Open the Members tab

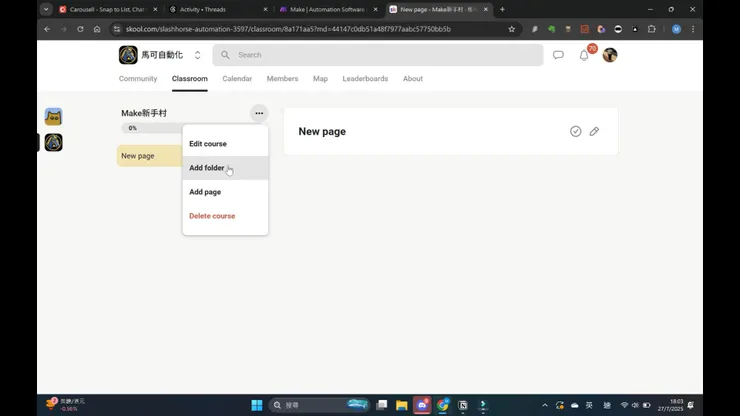282,79
